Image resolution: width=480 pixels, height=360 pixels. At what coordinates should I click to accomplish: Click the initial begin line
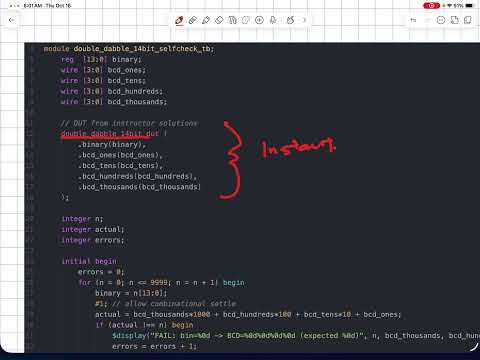click(x=89, y=261)
